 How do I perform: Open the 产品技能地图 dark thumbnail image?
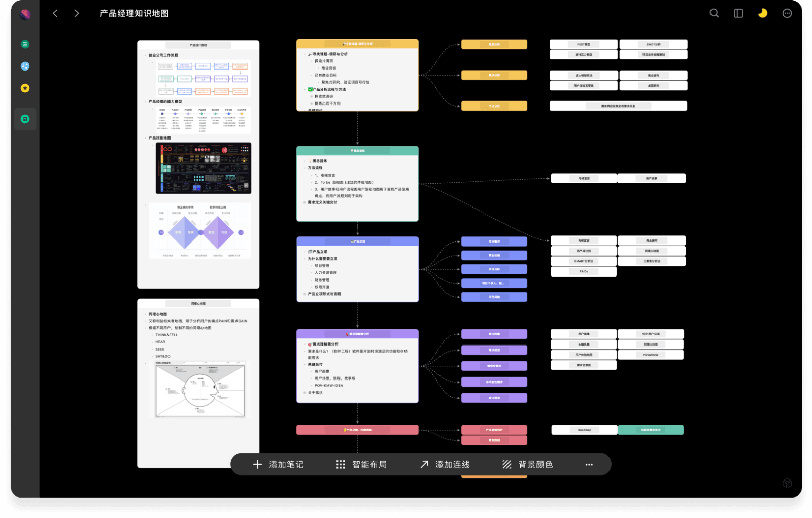coord(203,168)
